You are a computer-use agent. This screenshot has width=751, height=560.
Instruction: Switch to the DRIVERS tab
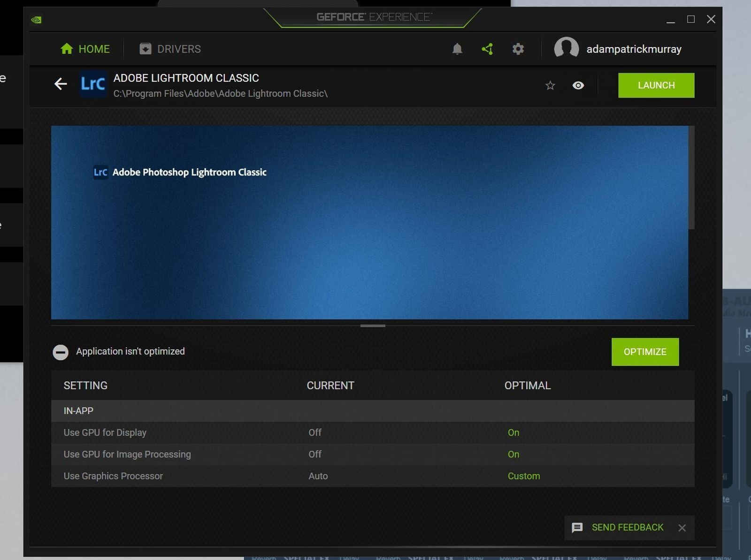[170, 49]
